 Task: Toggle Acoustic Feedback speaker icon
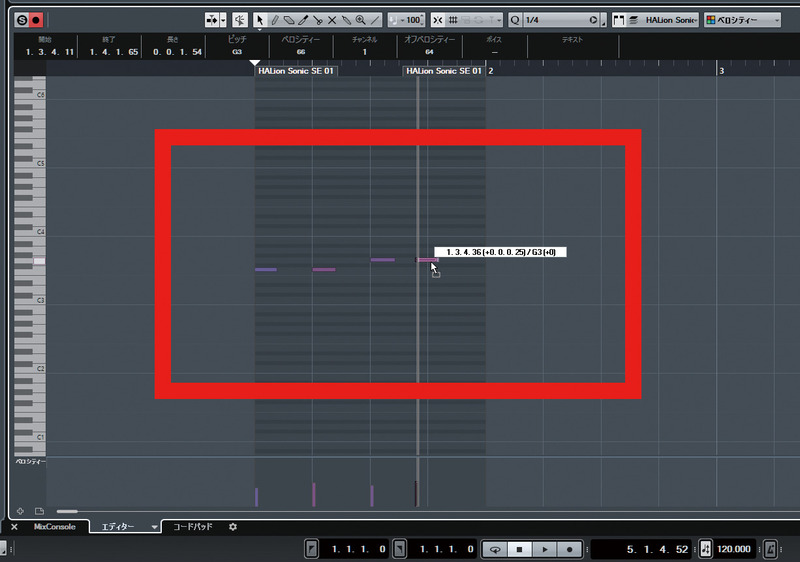click(x=239, y=20)
